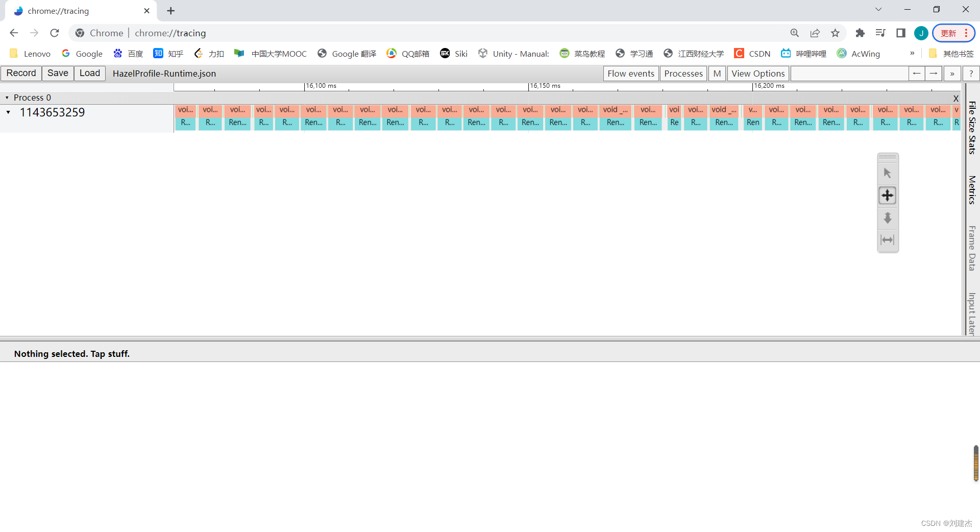The image size is (980, 532).
Task: Open the Extensions puzzle icon
Action: (x=860, y=33)
